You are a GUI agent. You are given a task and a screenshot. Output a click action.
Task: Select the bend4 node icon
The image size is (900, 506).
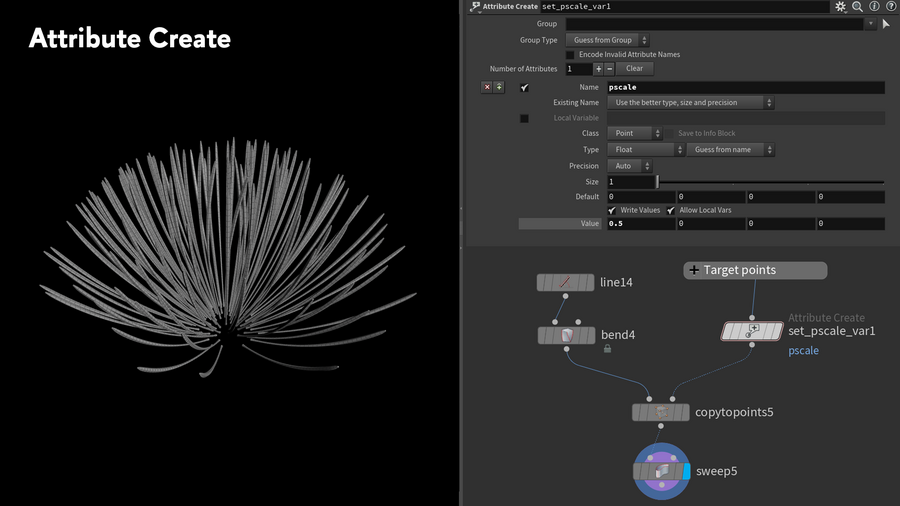pyautogui.click(x=565, y=335)
